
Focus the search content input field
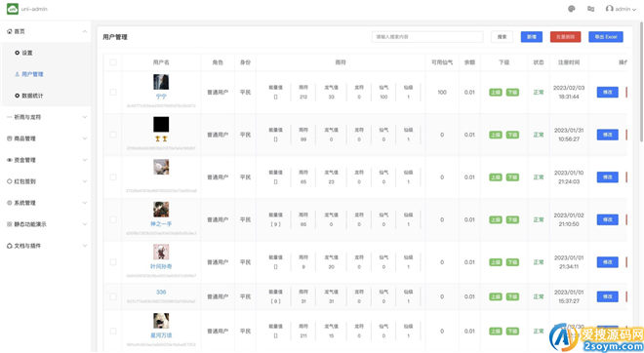pos(427,37)
